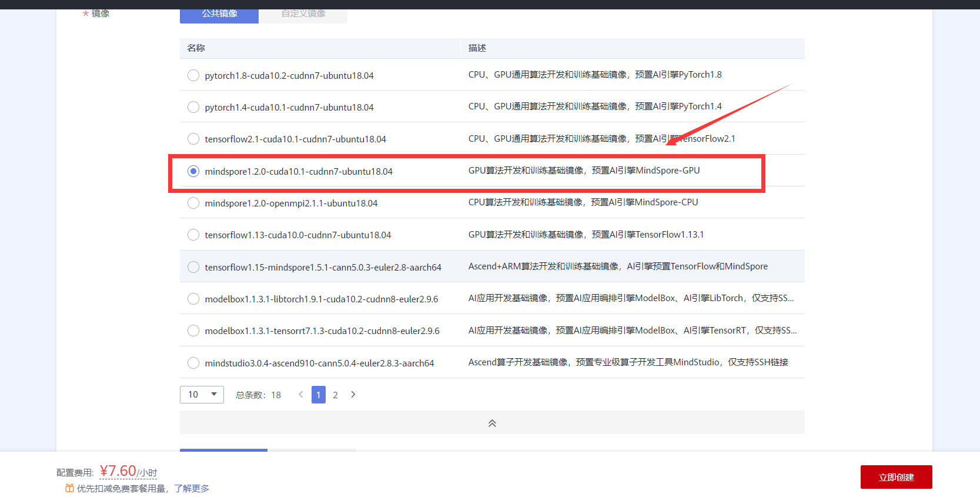Viewport: 980px width, 497px height.
Task: Select pytorch1.4-cuda10.1 image radio button
Action: (193, 107)
